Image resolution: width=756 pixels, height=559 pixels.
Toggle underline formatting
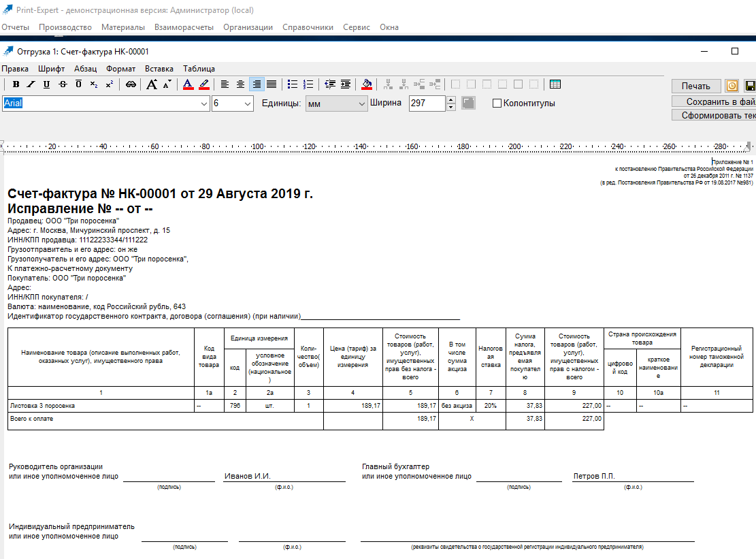(47, 84)
